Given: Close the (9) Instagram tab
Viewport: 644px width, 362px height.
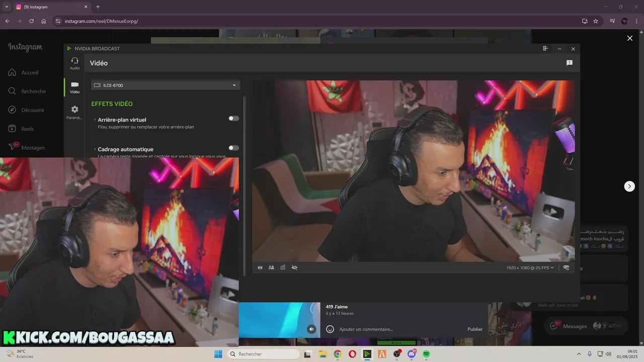Looking at the screenshot, I should pos(86,7).
